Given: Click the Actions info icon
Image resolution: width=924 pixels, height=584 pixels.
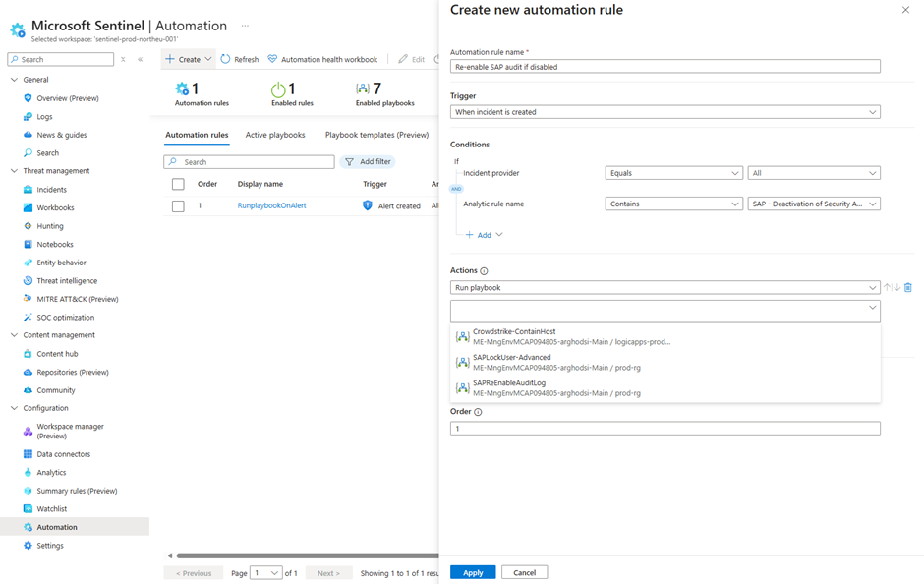Looking at the screenshot, I should coord(484,271).
